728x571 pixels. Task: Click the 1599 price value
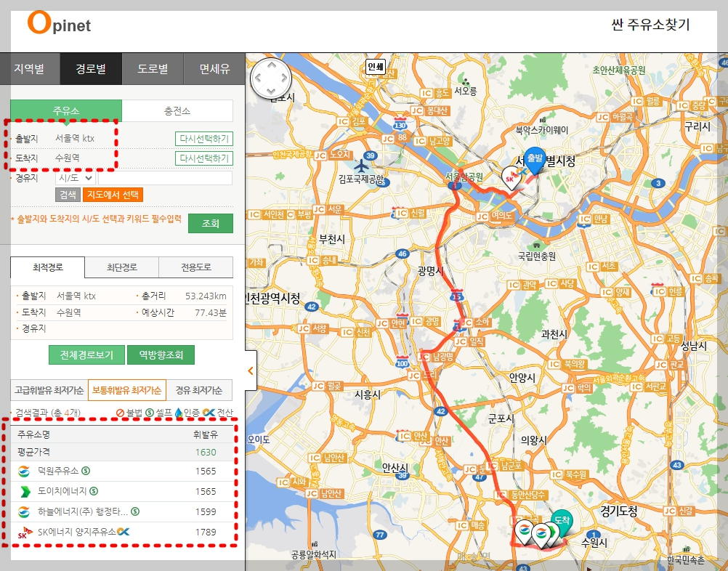coord(206,511)
